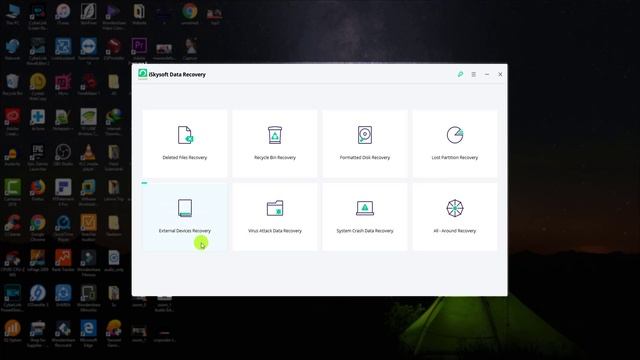Image resolution: width=640 pixels, height=360 pixels.
Task: Open External Devices Recovery
Action: [184, 217]
